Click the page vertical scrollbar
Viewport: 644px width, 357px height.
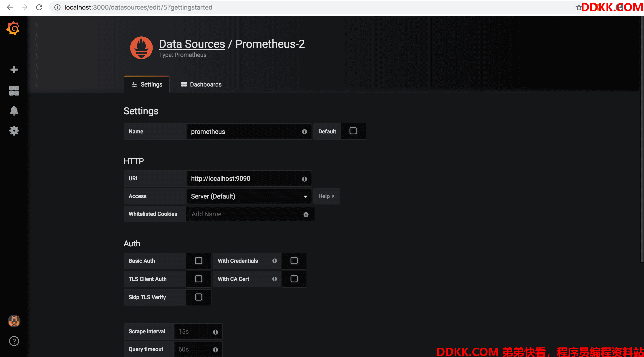[642, 139]
